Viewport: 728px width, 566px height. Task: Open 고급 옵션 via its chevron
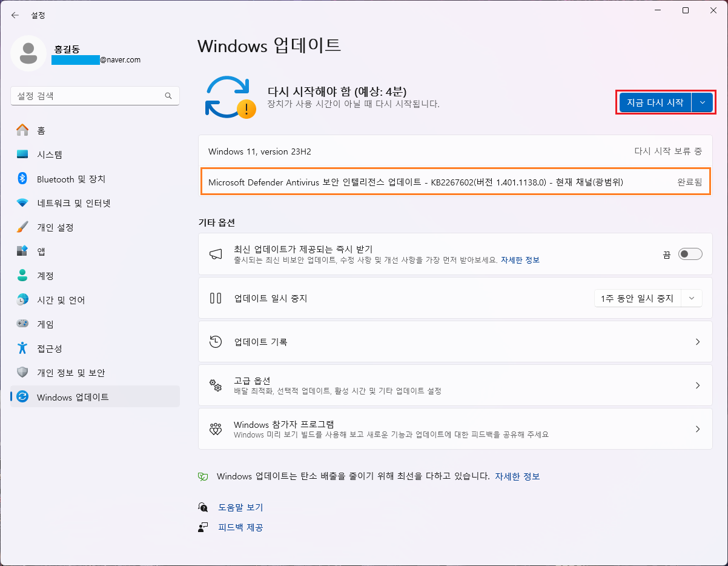click(x=698, y=385)
